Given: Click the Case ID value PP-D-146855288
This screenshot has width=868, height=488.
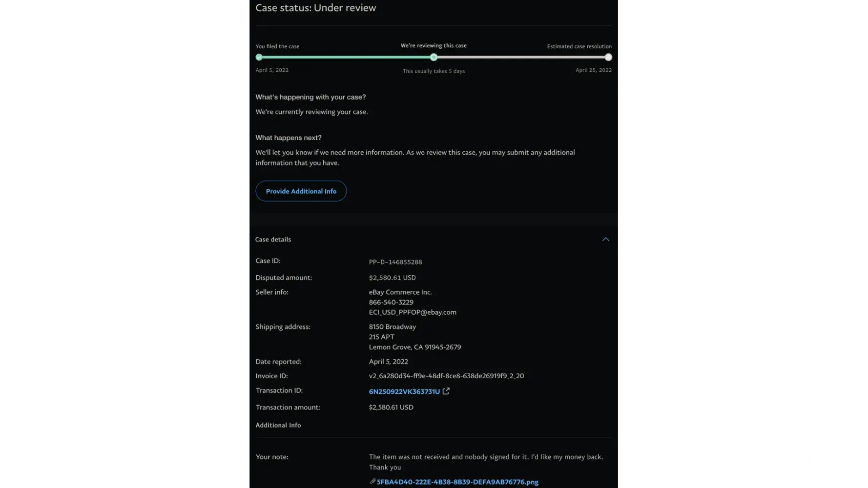Looking at the screenshot, I should pos(395,262).
